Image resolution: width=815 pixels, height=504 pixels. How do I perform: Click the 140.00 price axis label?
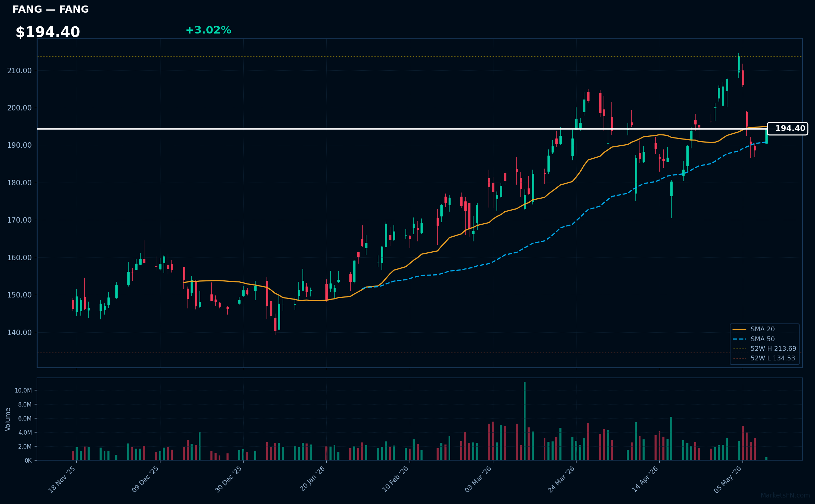20,332
